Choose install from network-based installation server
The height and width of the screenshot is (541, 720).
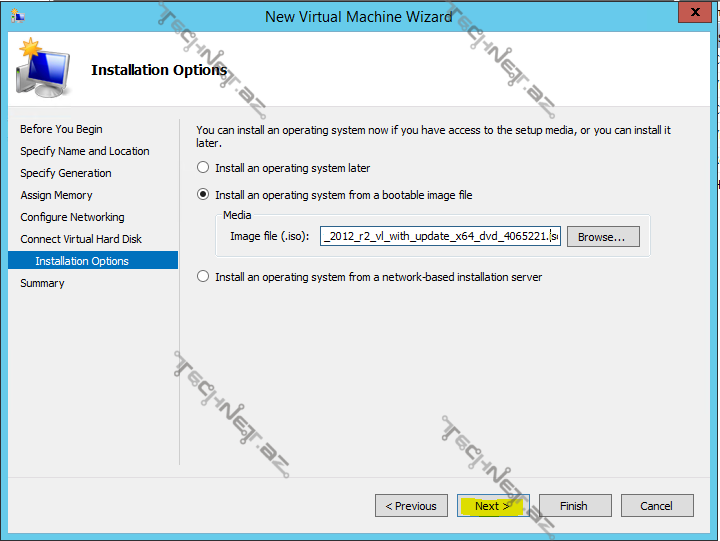point(204,277)
